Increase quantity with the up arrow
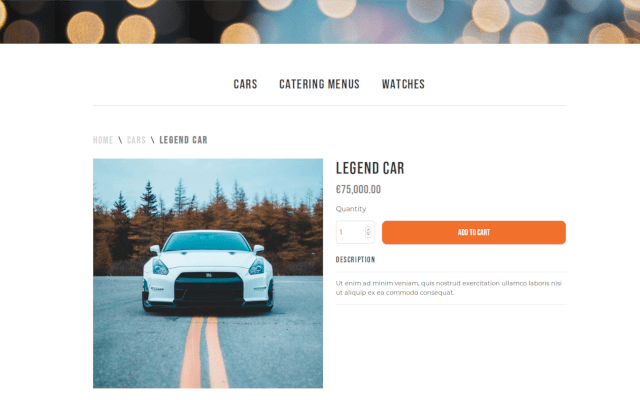The image size is (640, 400). 368,230
